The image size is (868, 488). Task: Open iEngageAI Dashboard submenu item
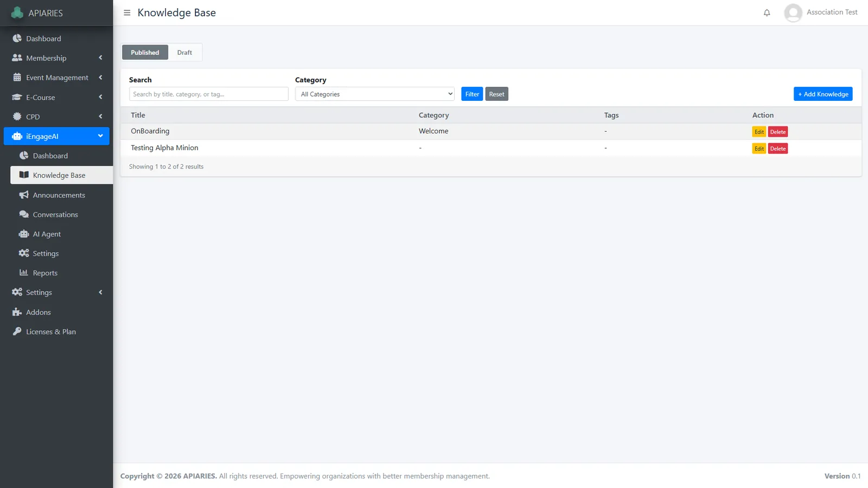[x=61, y=156]
